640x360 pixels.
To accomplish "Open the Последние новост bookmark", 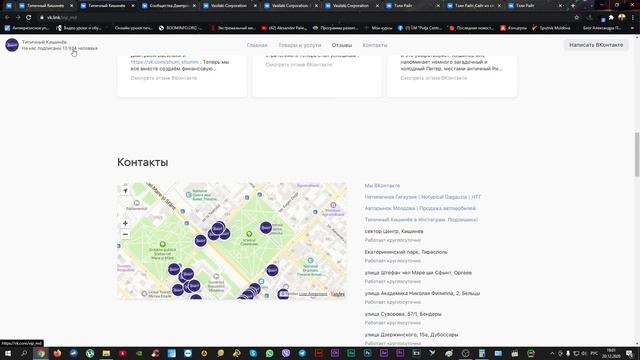I will (471, 28).
